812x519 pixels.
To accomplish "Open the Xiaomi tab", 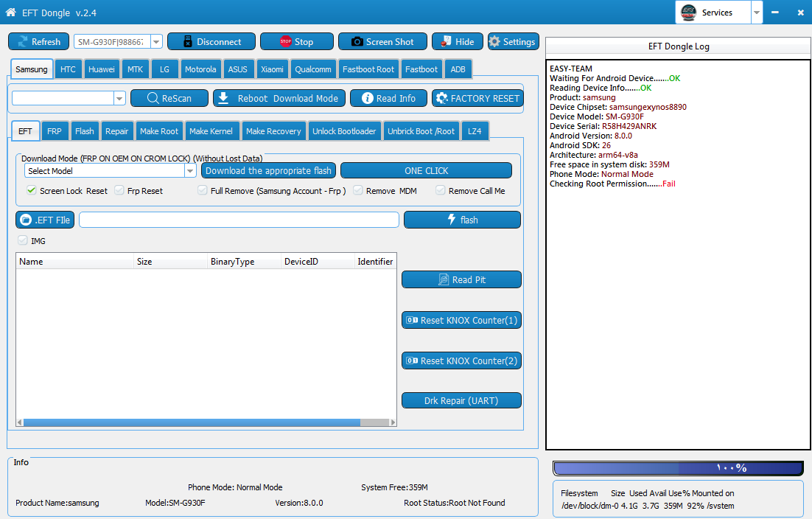I will 272,69.
